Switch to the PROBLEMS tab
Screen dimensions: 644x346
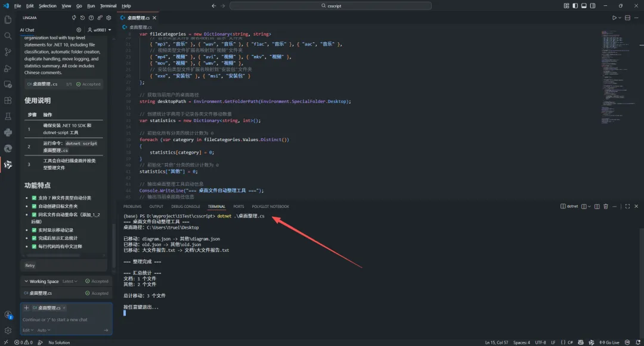(132, 207)
